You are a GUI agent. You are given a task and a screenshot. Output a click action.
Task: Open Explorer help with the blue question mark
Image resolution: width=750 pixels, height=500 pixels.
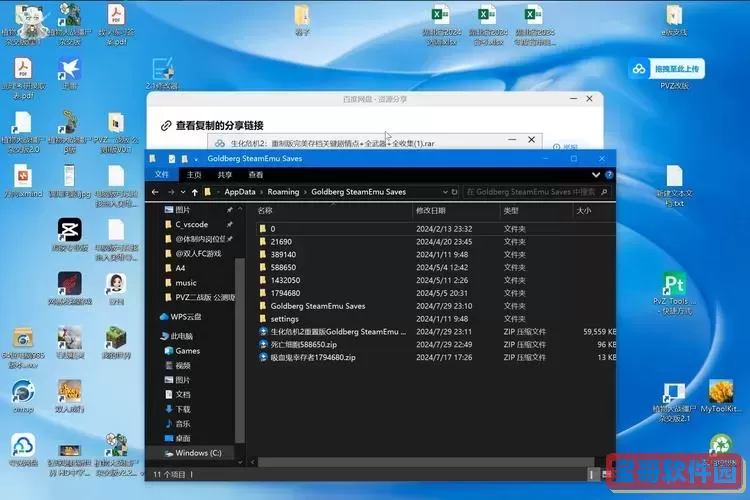[609, 175]
